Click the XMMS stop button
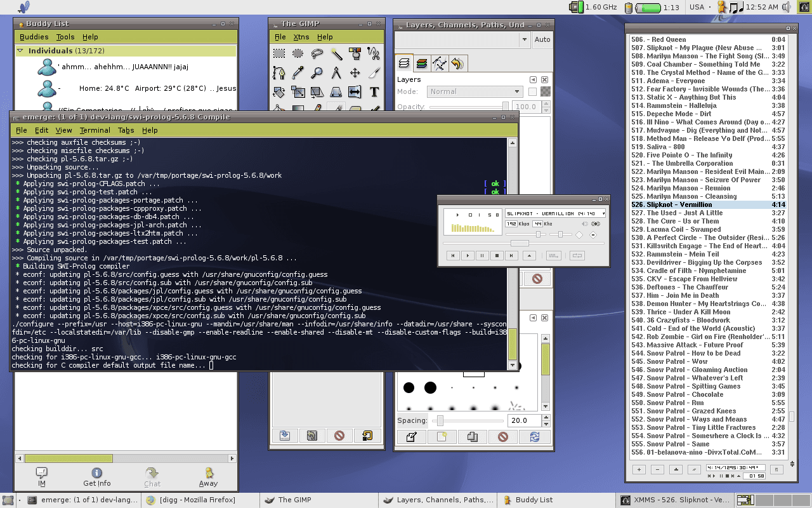Viewport: 812px width, 508px height. point(497,255)
